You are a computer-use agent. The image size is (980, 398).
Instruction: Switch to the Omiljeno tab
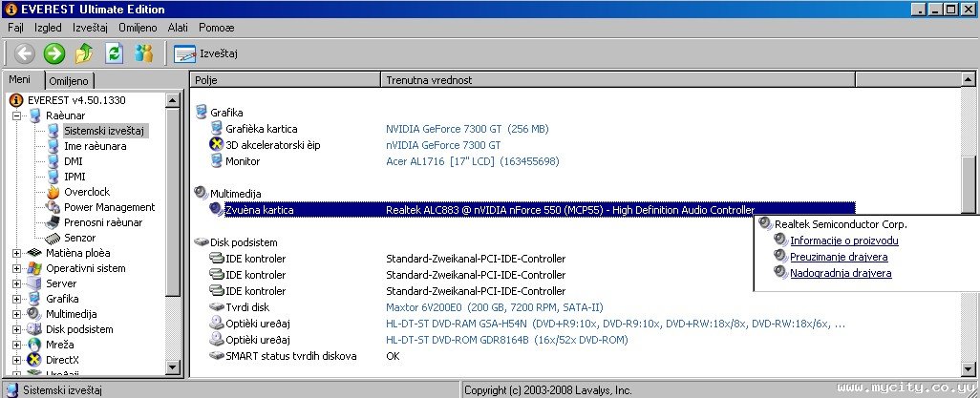point(70,81)
